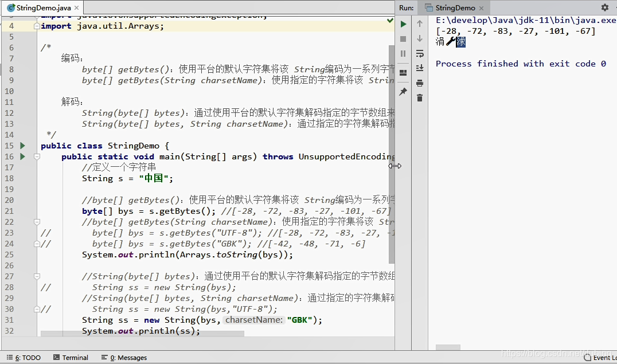The height and width of the screenshot is (364, 617).
Task: Click green inspection checkmark in editor corner
Action: [x=390, y=21]
